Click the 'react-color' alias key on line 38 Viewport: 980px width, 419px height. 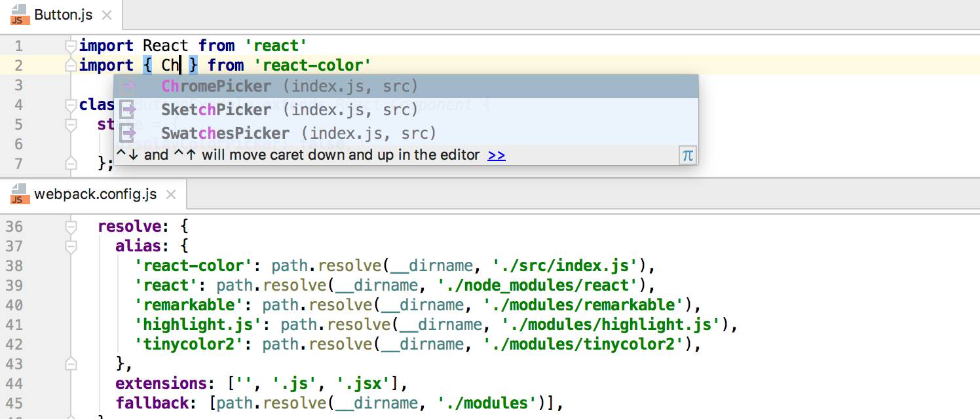[x=179, y=266]
